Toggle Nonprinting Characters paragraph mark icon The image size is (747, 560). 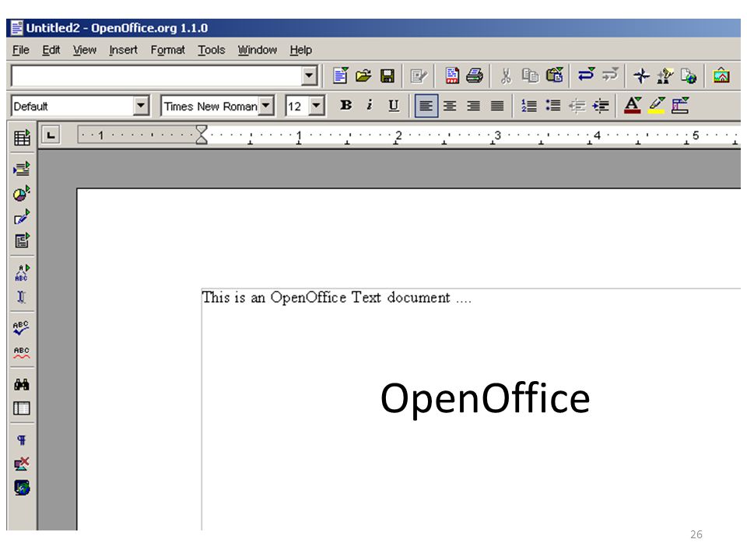[x=22, y=439]
